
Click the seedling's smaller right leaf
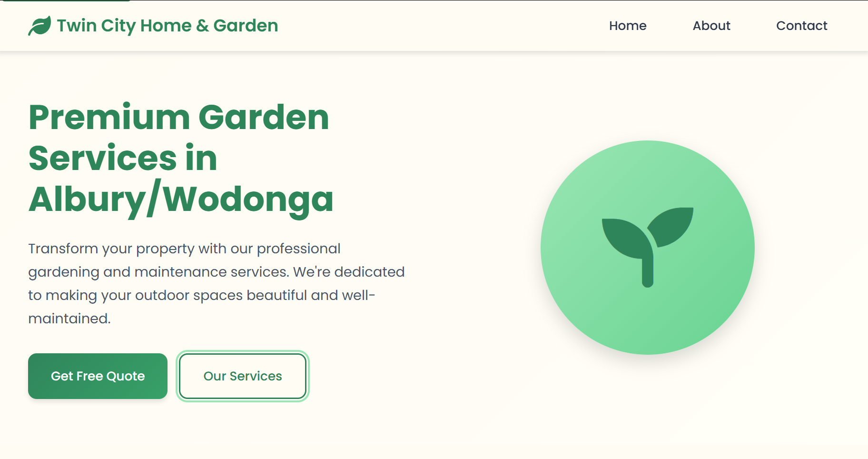click(672, 225)
